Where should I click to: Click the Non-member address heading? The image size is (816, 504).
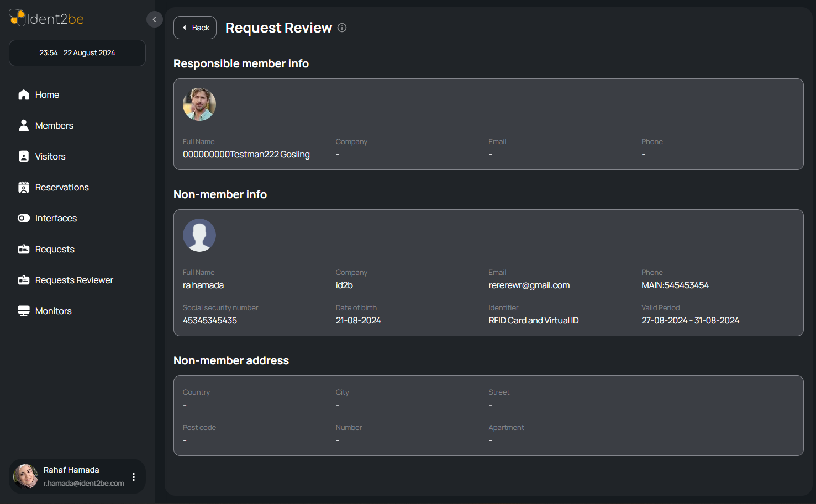[x=231, y=360]
